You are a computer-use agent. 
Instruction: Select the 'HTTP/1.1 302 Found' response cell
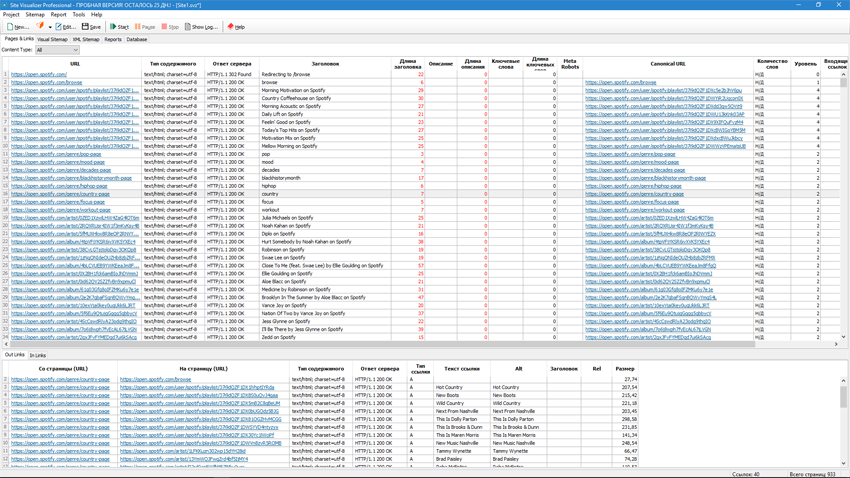pyautogui.click(x=232, y=74)
